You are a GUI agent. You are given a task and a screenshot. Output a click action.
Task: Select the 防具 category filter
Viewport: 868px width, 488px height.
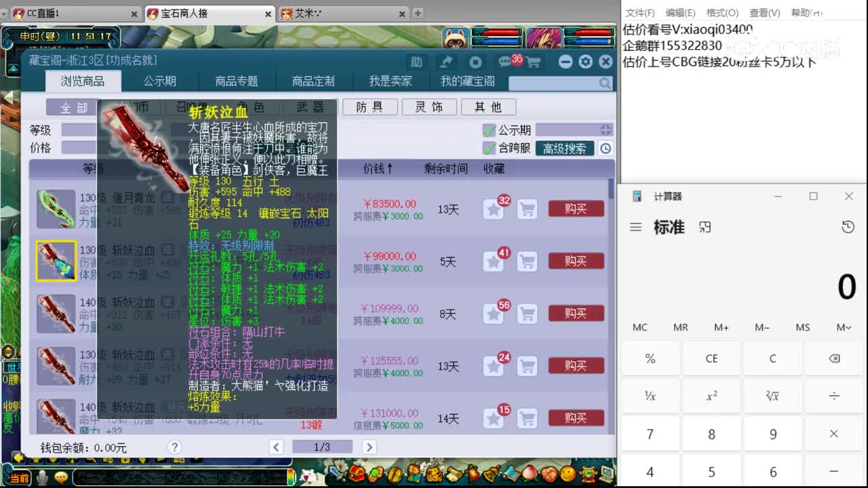370,107
